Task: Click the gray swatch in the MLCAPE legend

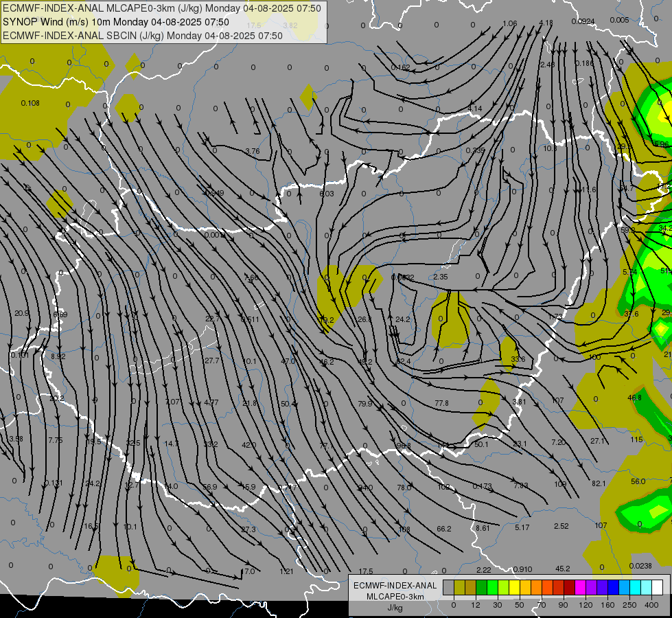Action: [x=449, y=587]
